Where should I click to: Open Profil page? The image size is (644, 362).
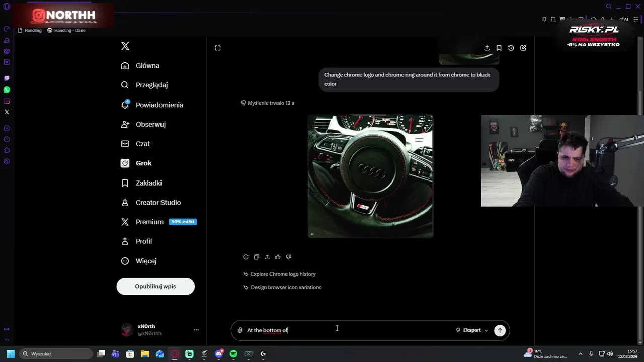pyautogui.click(x=136, y=241)
